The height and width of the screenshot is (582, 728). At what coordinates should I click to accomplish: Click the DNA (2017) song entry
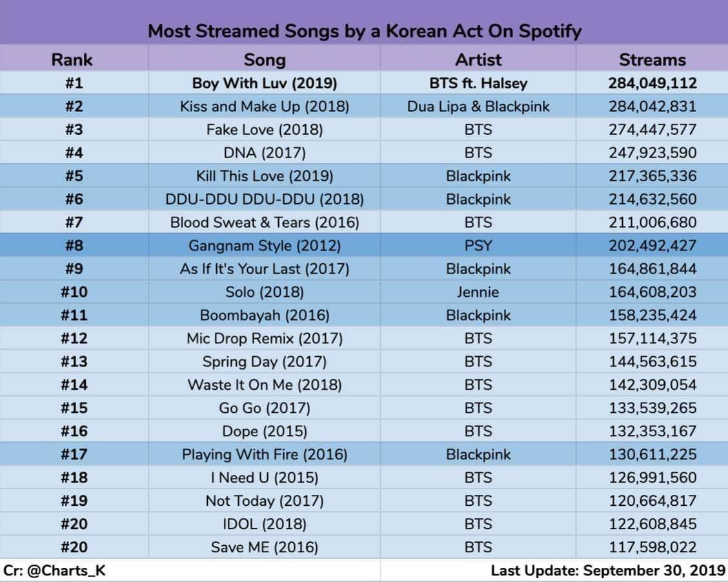[265, 153]
